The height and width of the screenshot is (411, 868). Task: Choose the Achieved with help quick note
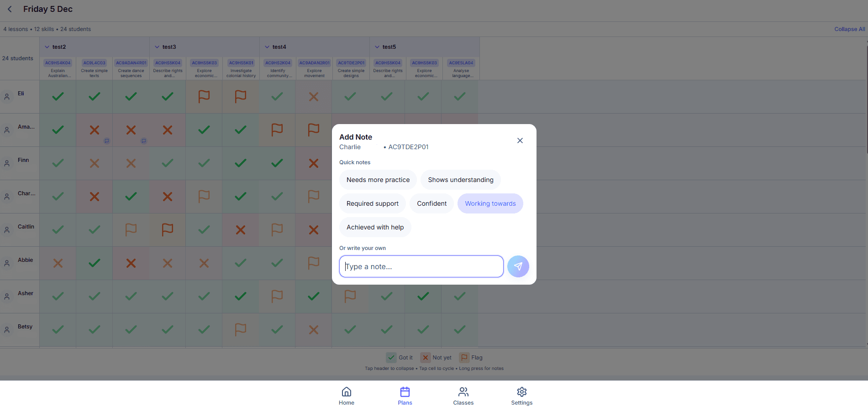(x=375, y=227)
